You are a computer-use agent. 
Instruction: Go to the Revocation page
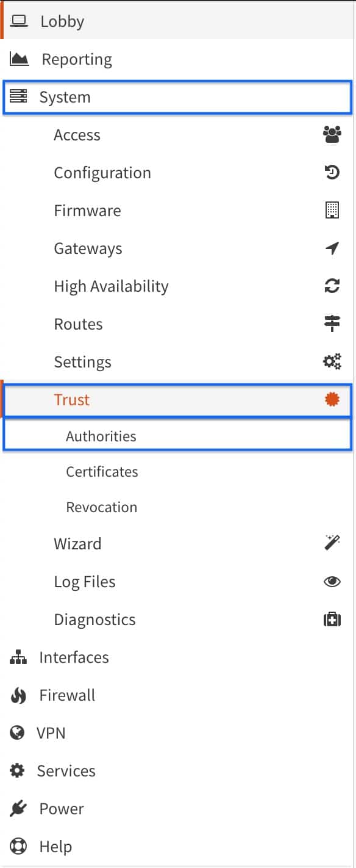pos(102,507)
